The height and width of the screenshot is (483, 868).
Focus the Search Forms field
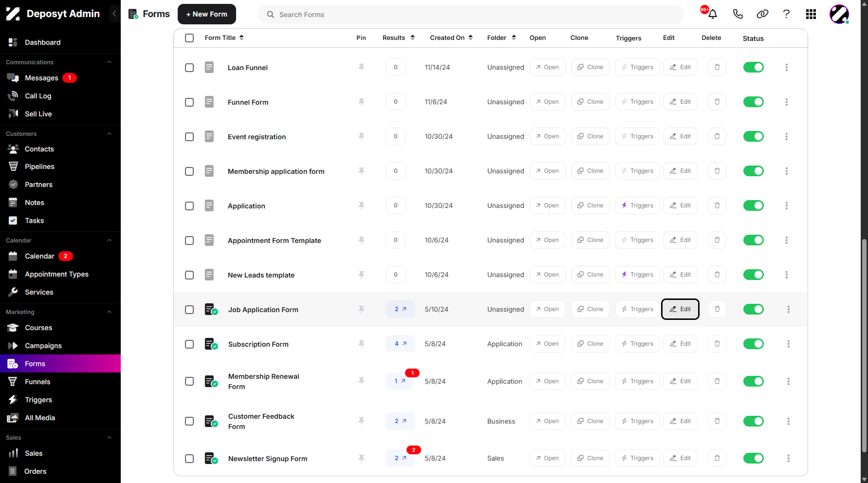(471, 15)
